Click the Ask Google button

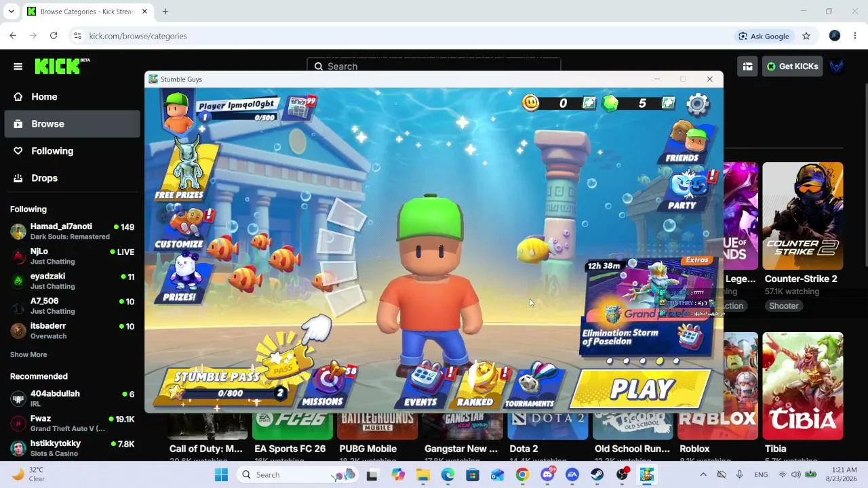tap(764, 36)
